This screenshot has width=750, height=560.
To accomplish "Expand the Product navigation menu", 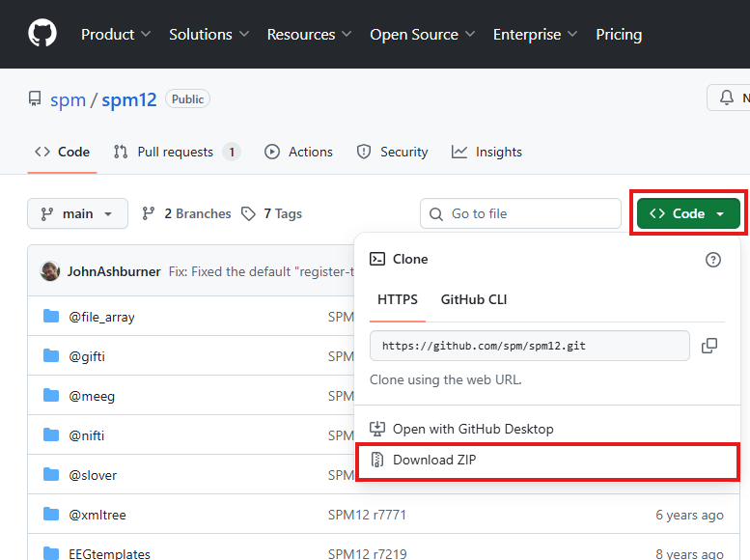I will [116, 34].
